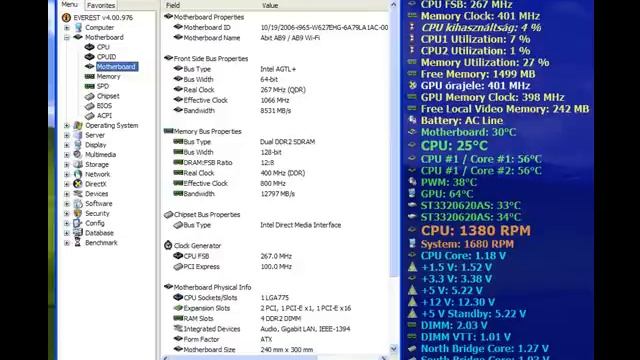
Task: Switch to the Favorites tab
Action: click(x=101, y=5)
